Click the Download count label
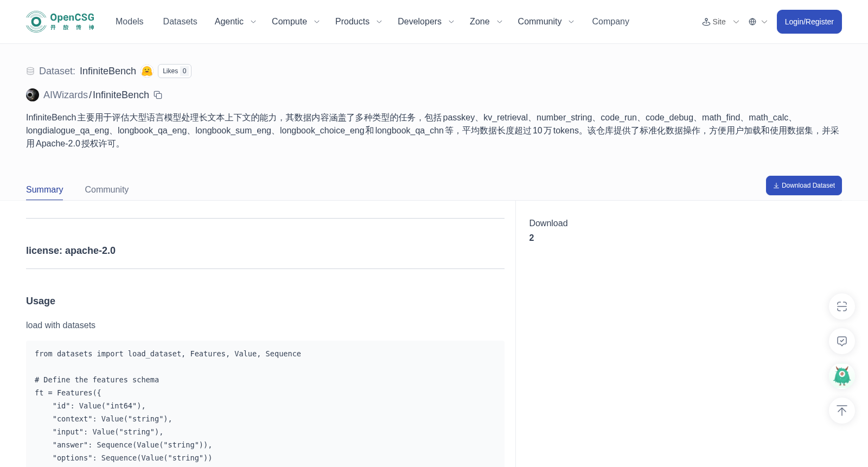 point(548,223)
